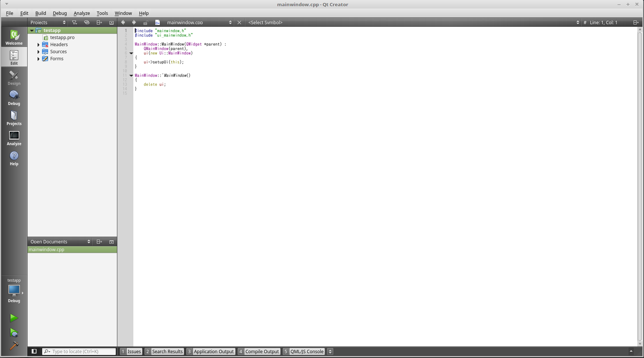Split the editor view
Image resolution: width=644 pixels, height=358 pixels.
coord(636,22)
